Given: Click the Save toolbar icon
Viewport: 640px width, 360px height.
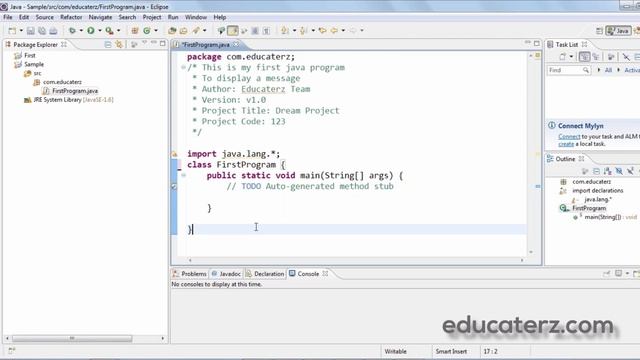Looking at the screenshot, I should (31, 31).
